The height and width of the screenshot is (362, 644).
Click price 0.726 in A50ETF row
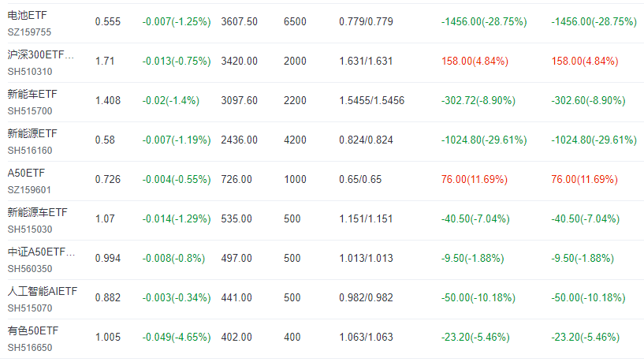point(108,180)
